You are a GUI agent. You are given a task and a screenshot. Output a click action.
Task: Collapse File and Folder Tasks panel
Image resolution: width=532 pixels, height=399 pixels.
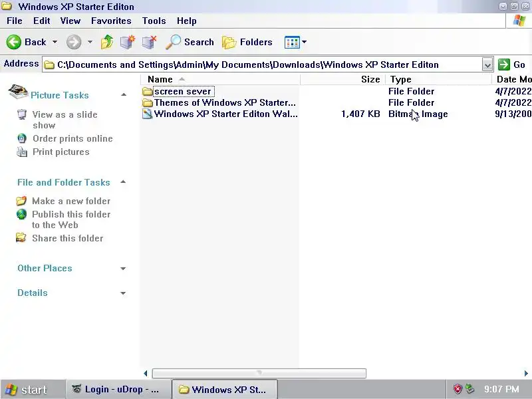click(x=123, y=182)
